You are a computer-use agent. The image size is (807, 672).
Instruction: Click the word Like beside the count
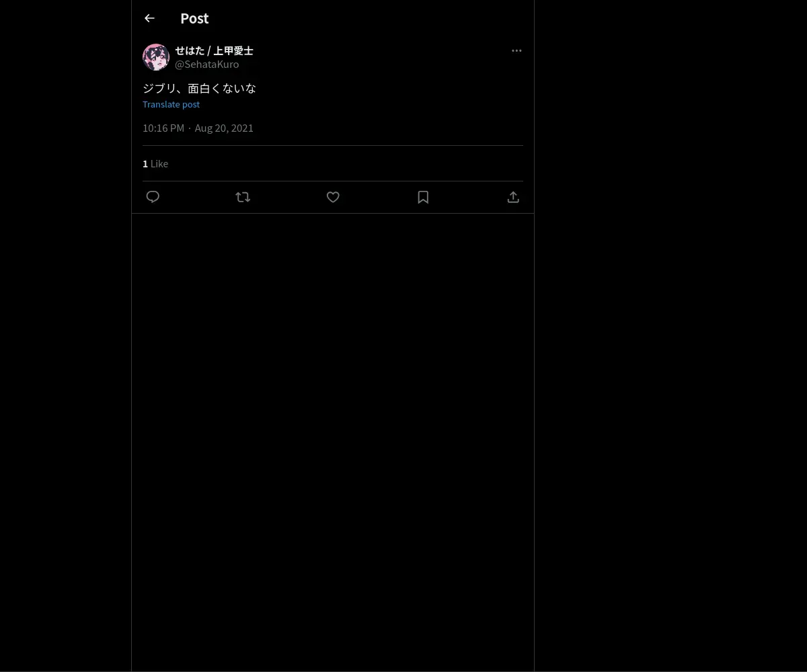tap(159, 163)
